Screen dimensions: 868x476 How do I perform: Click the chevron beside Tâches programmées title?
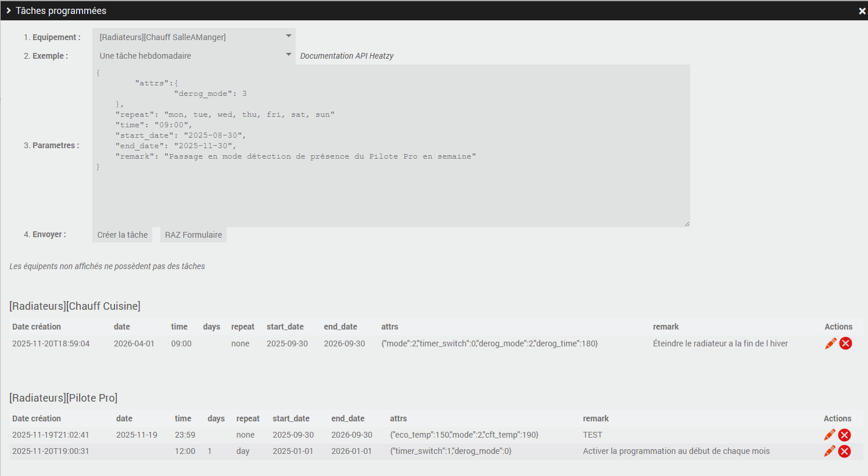9,10
